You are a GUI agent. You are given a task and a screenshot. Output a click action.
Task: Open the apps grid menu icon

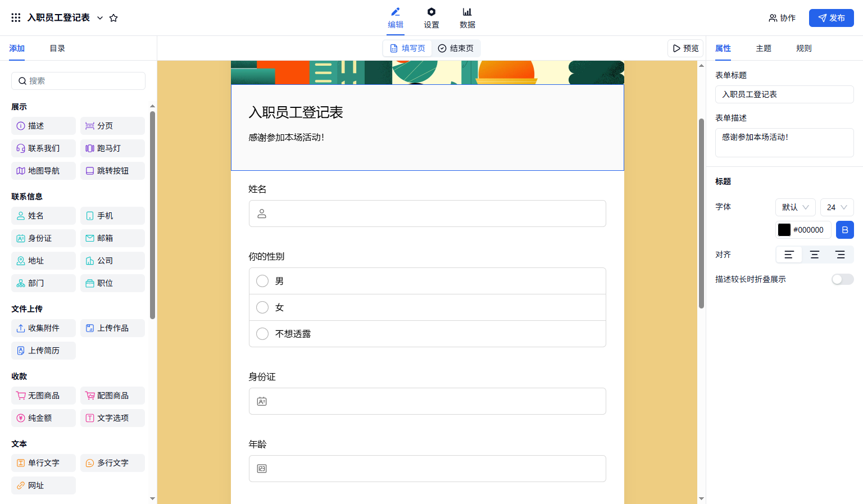click(16, 18)
